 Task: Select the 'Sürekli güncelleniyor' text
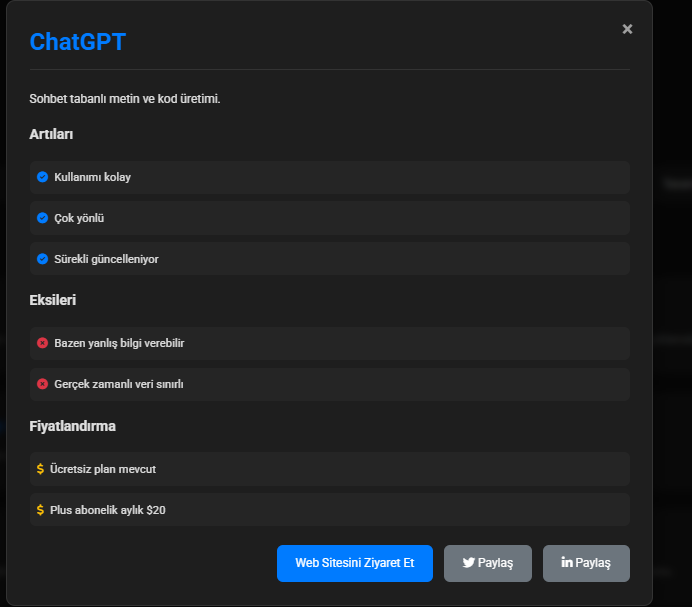pyautogui.click(x=106, y=259)
